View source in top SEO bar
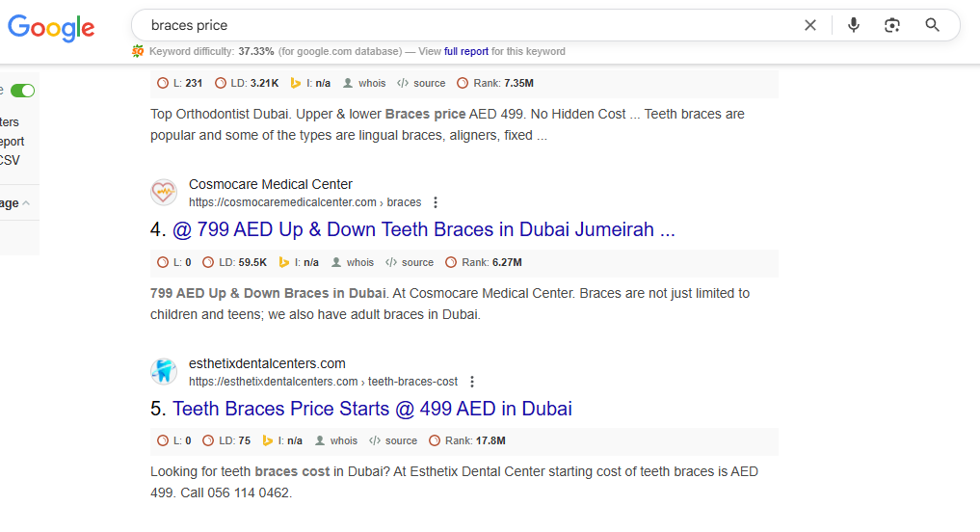Viewport: 980px width, 532px height. [x=421, y=83]
